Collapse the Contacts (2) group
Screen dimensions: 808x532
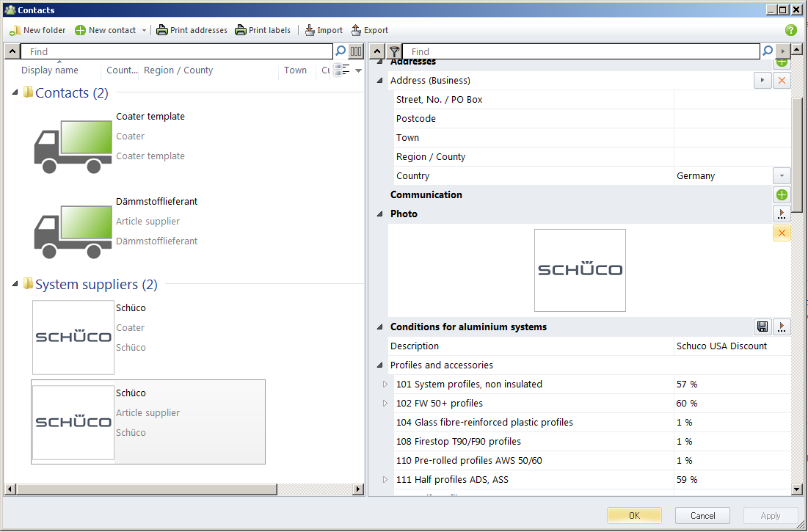coord(15,92)
